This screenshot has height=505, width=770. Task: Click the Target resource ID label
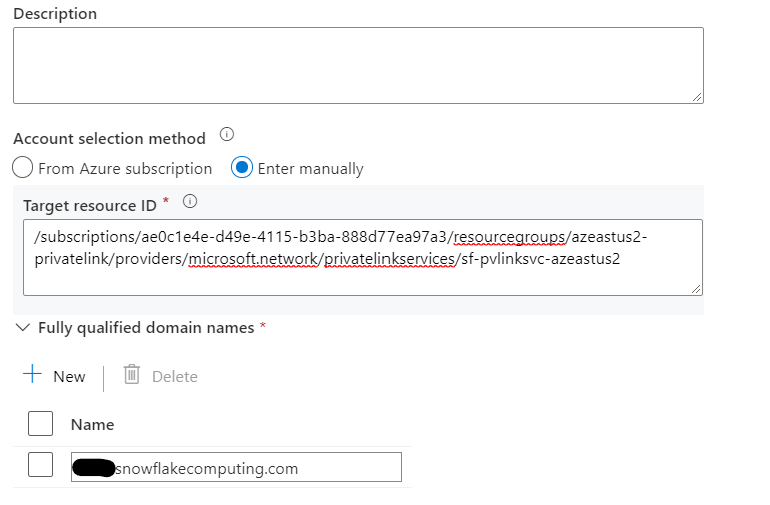pos(90,205)
